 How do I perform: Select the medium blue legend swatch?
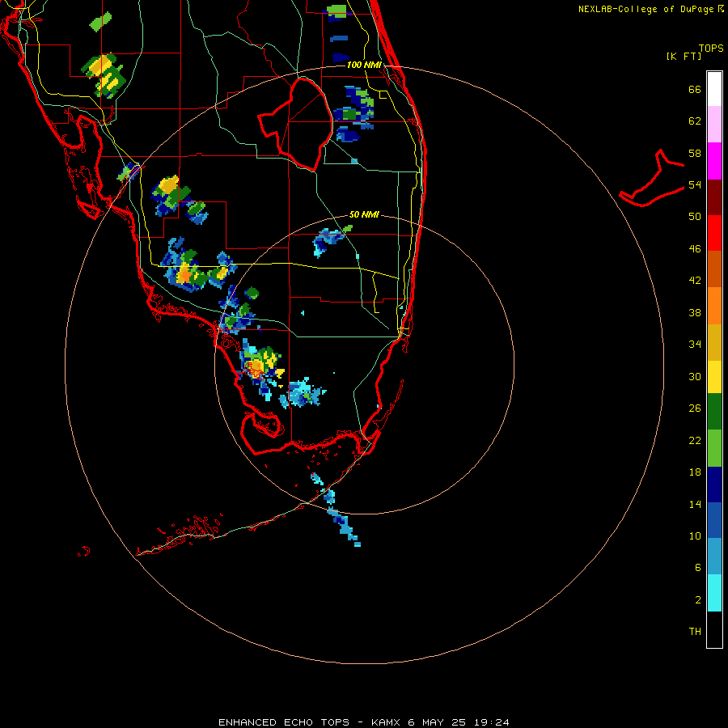pyautogui.click(x=714, y=520)
